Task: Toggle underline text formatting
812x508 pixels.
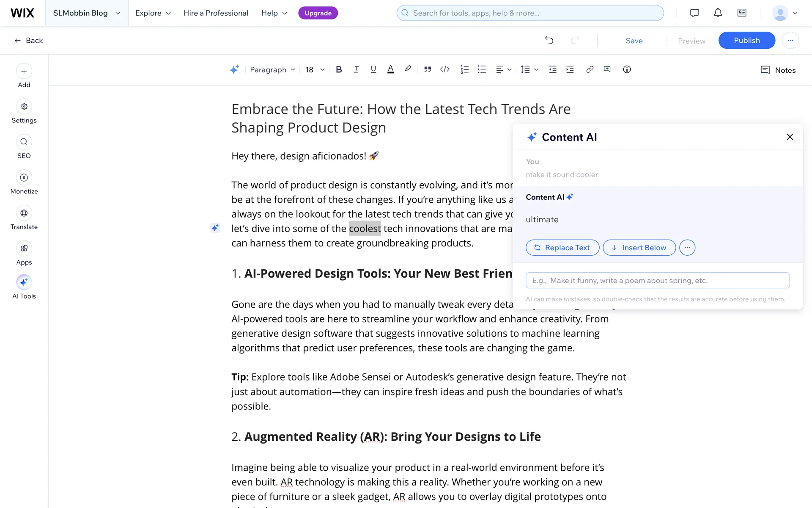Action: pos(373,69)
